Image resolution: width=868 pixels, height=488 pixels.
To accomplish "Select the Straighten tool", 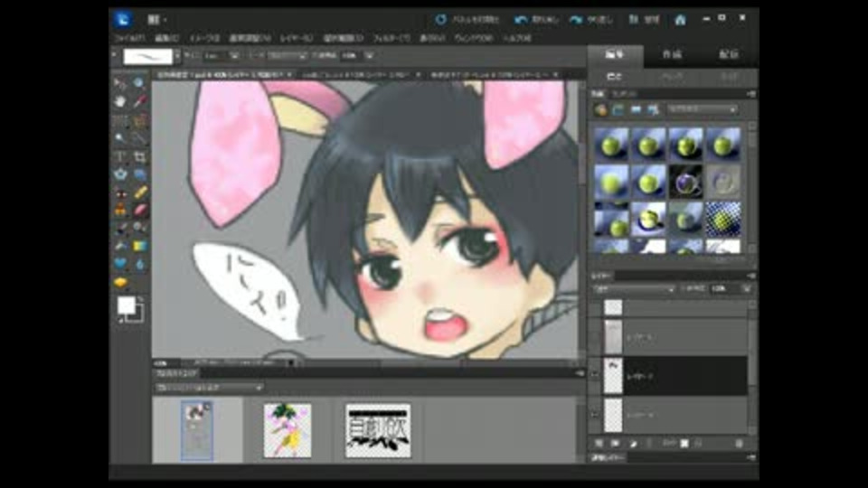I will tap(139, 174).
